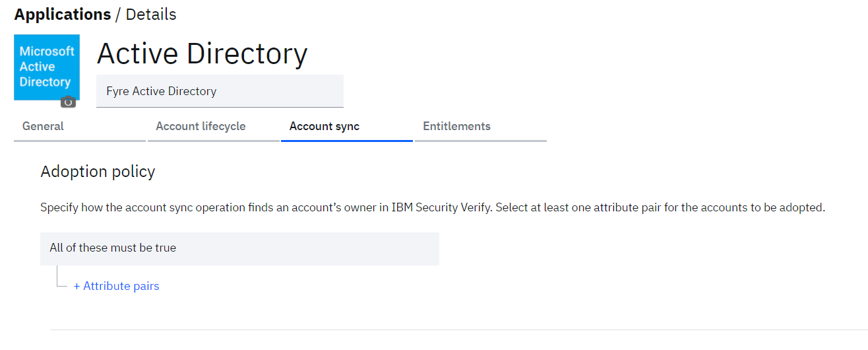Click the gray underline below the General tab
The image size is (868, 350).
[79, 141]
